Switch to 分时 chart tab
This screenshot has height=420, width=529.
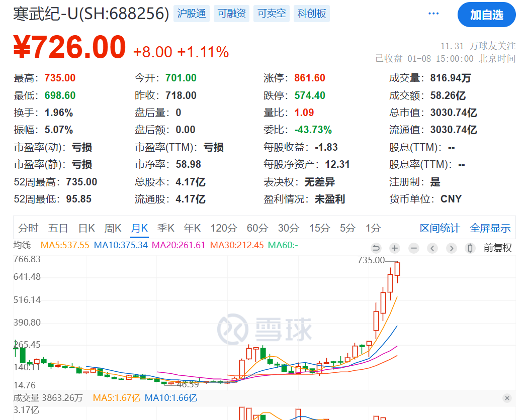(x=28, y=228)
